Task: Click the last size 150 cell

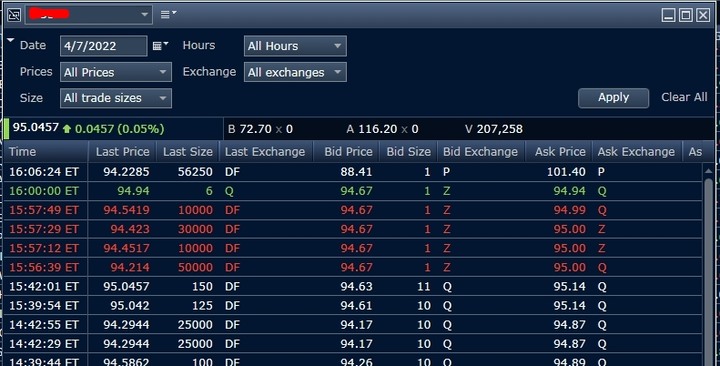Action: (x=188, y=287)
